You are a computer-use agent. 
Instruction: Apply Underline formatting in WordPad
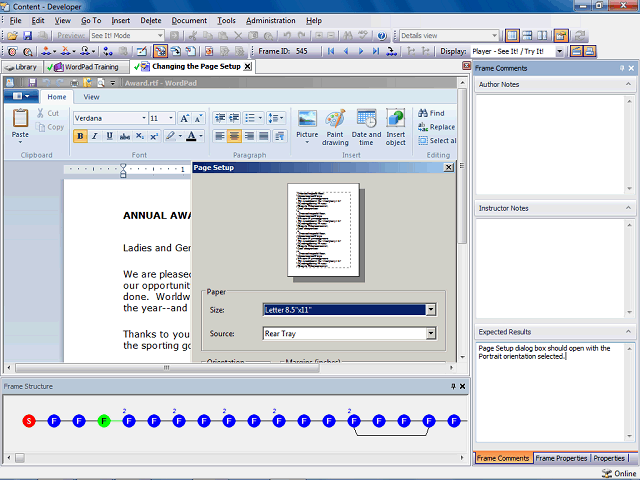109,136
